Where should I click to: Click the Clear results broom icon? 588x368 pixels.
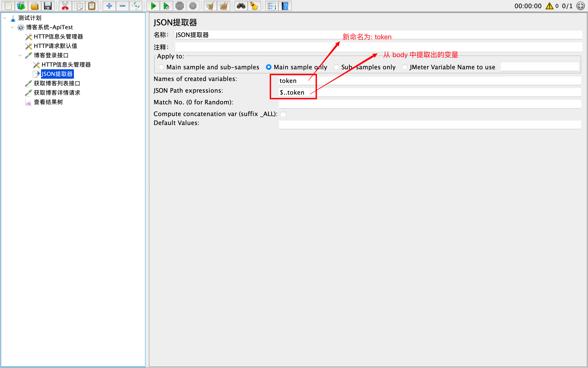[210, 6]
